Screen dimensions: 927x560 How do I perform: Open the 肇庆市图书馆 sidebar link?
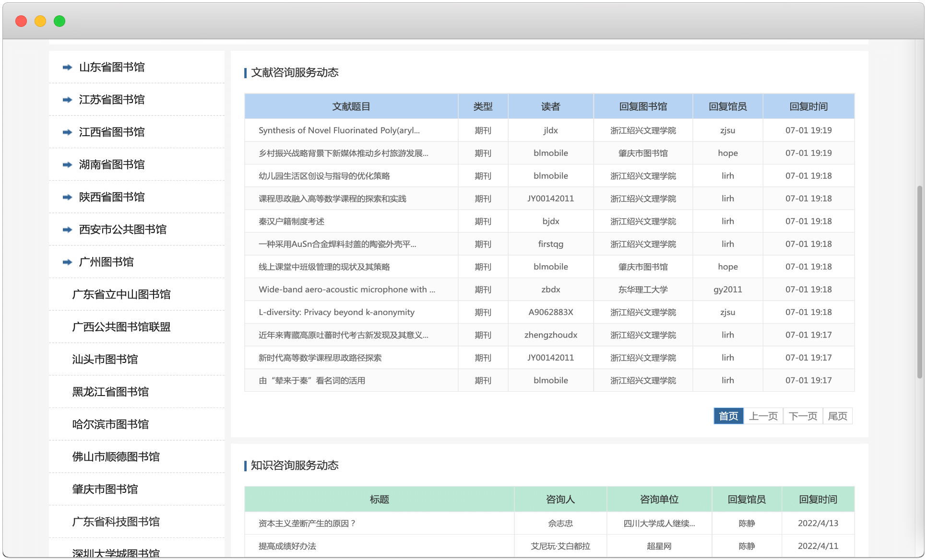[x=105, y=490]
